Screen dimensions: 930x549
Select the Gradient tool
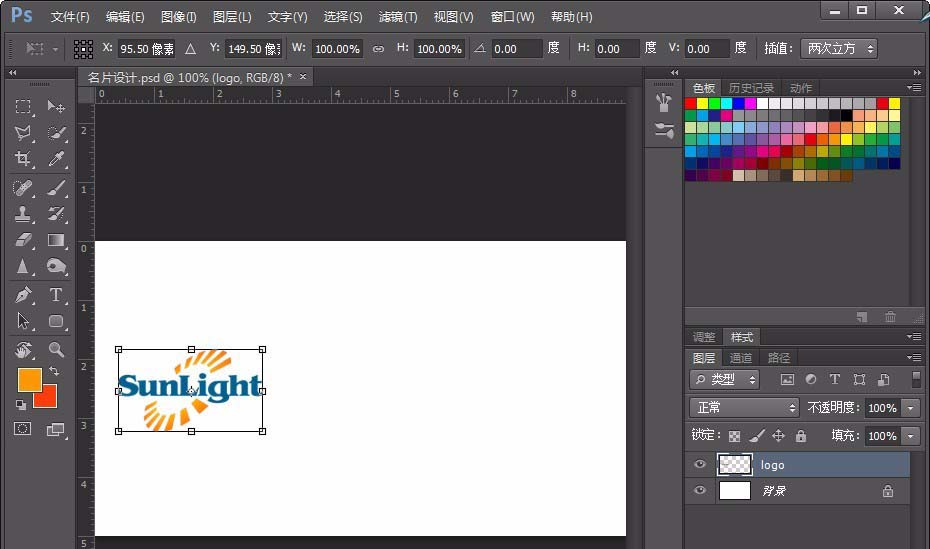tap(56, 240)
